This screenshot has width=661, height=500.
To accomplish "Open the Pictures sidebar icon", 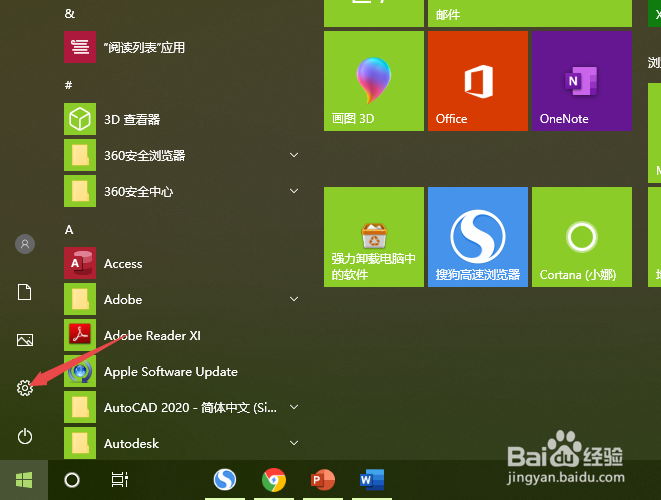I will coord(25,340).
